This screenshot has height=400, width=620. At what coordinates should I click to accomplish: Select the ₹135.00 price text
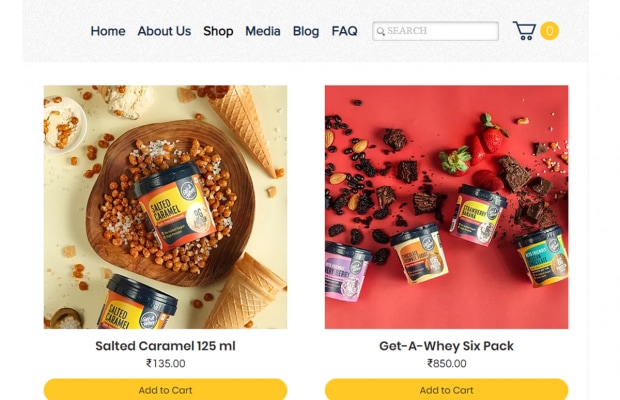point(165,364)
